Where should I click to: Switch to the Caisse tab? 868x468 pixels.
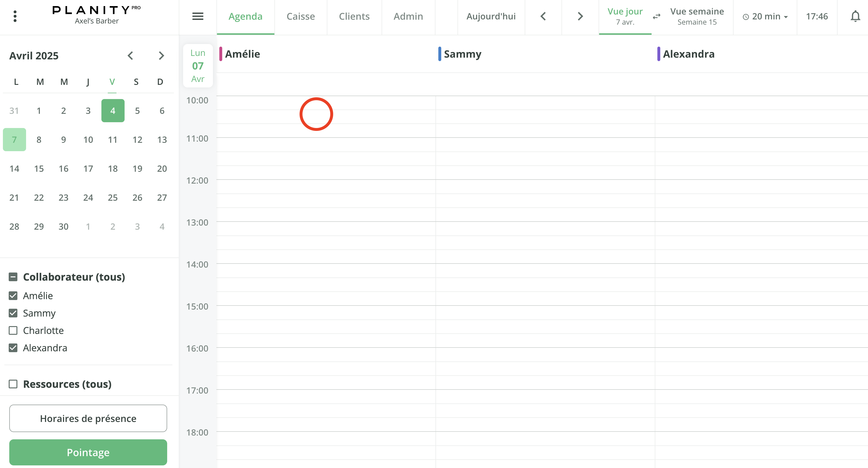coord(300,16)
